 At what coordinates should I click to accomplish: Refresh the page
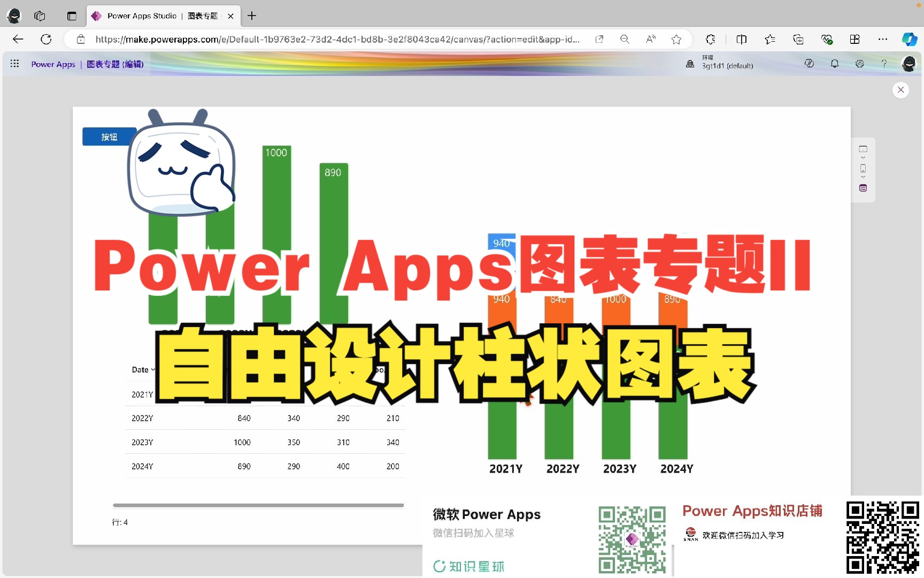47,39
